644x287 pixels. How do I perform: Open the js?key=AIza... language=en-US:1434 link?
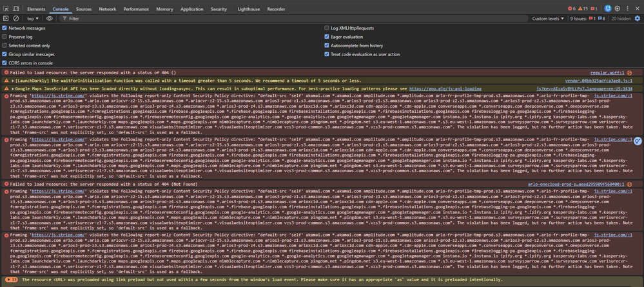tap(585, 88)
